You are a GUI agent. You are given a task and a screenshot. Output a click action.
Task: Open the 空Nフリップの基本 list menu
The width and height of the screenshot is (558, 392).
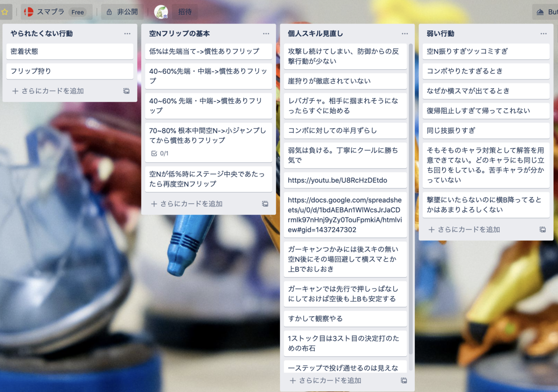coord(266,33)
